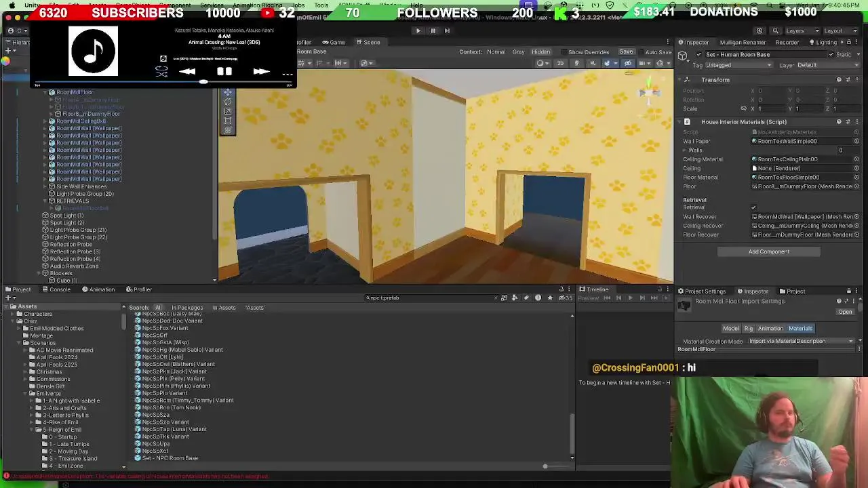Open the Layer dropdown Default

click(829, 65)
